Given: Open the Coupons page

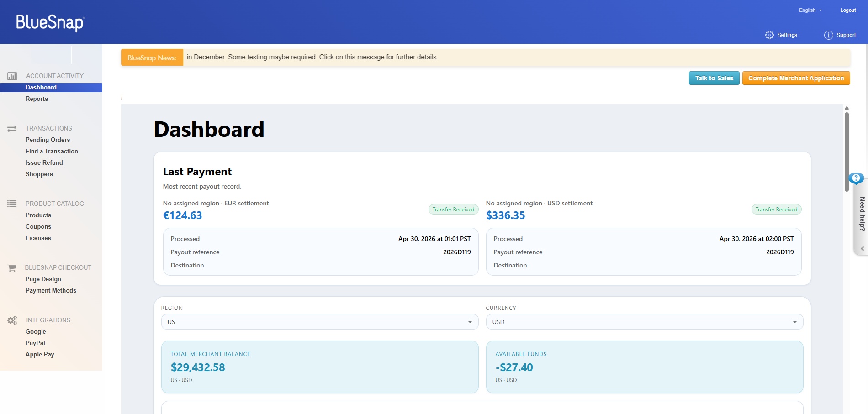Looking at the screenshot, I should click(x=38, y=227).
